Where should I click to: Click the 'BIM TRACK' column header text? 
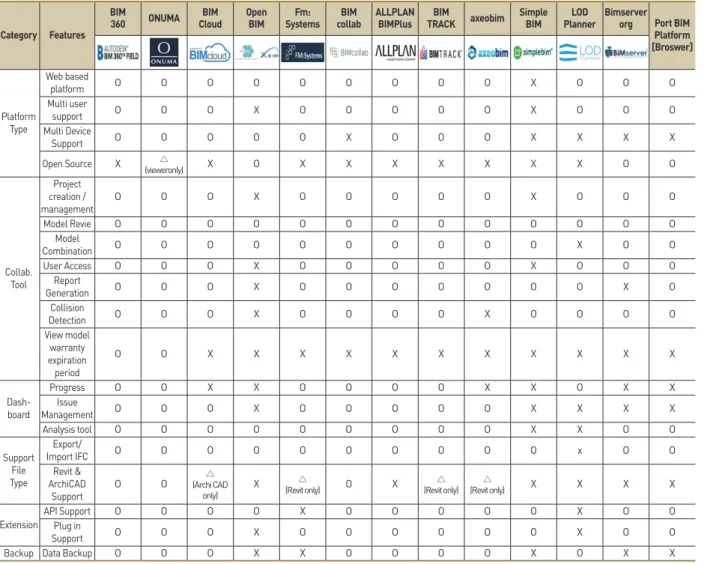click(441, 18)
